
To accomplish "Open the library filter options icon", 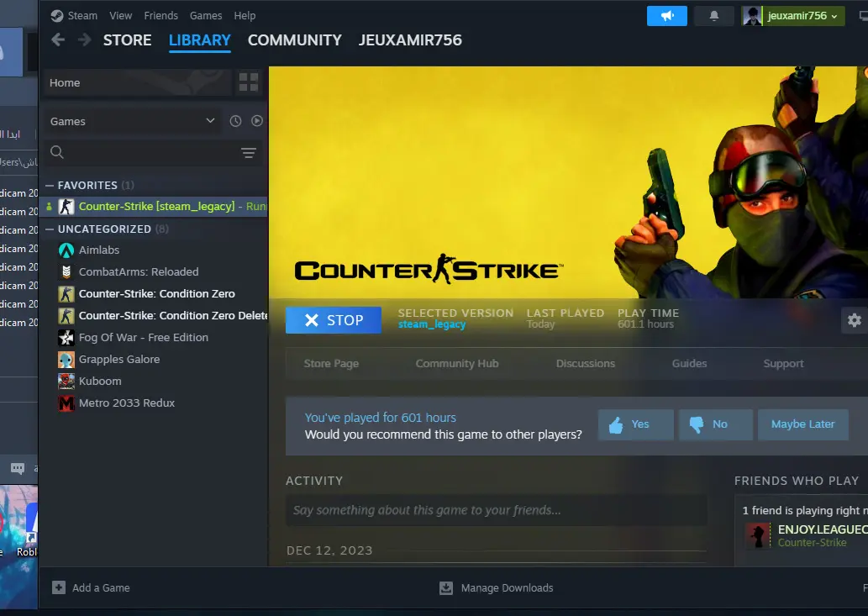I will (x=249, y=153).
